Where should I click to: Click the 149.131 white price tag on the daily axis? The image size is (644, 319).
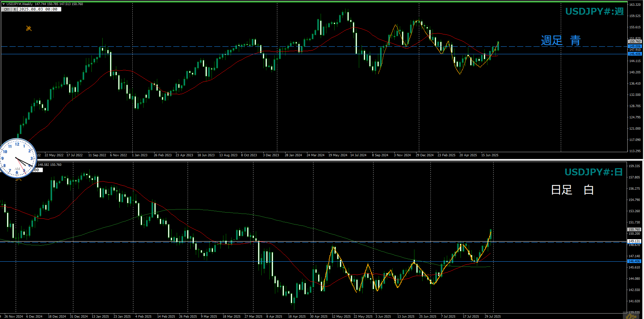[x=634, y=241]
